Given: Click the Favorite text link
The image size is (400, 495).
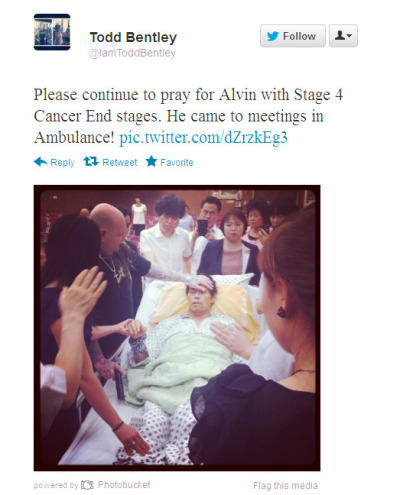Looking at the screenshot, I should tap(177, 162).
